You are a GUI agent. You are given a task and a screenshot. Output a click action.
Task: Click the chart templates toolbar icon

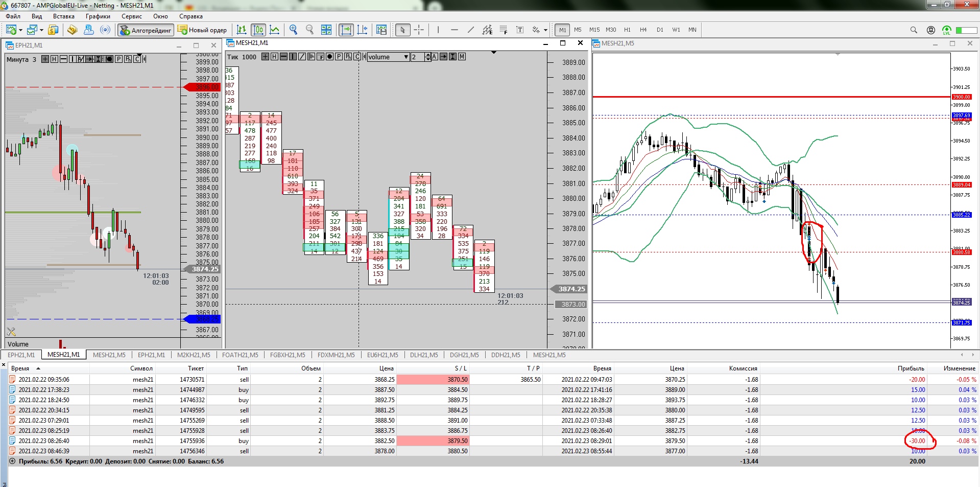[x=381, y=30]
